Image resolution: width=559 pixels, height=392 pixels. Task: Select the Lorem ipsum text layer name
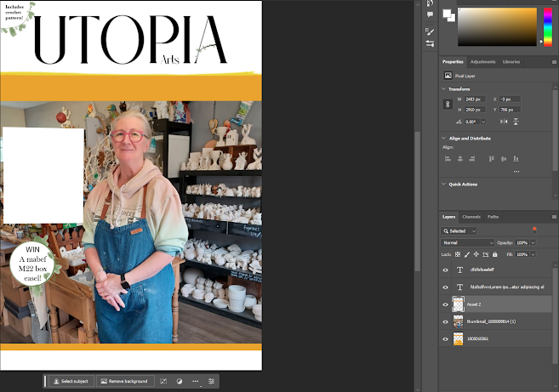(507, 287)
